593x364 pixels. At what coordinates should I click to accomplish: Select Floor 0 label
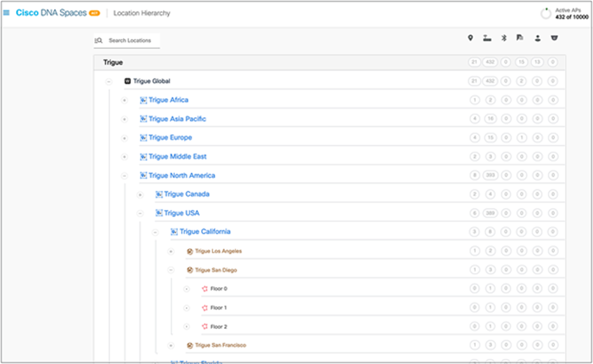click(x=219, y=288)
